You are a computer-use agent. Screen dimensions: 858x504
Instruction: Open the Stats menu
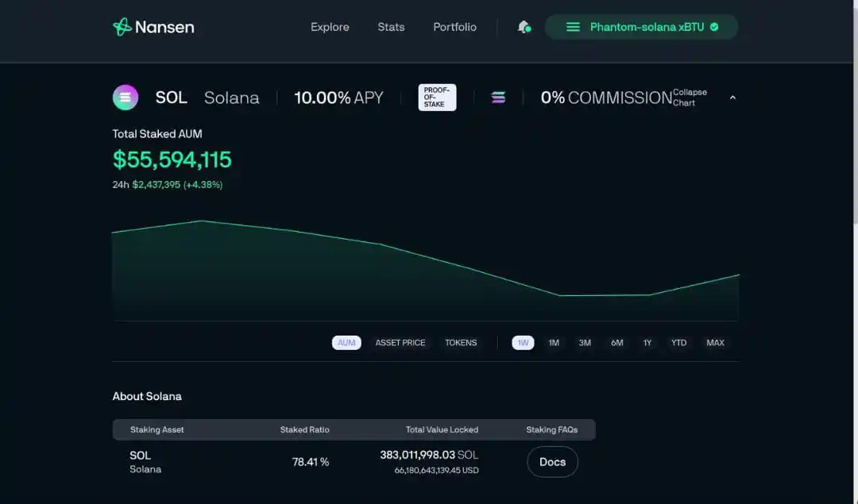click(391, 27)
